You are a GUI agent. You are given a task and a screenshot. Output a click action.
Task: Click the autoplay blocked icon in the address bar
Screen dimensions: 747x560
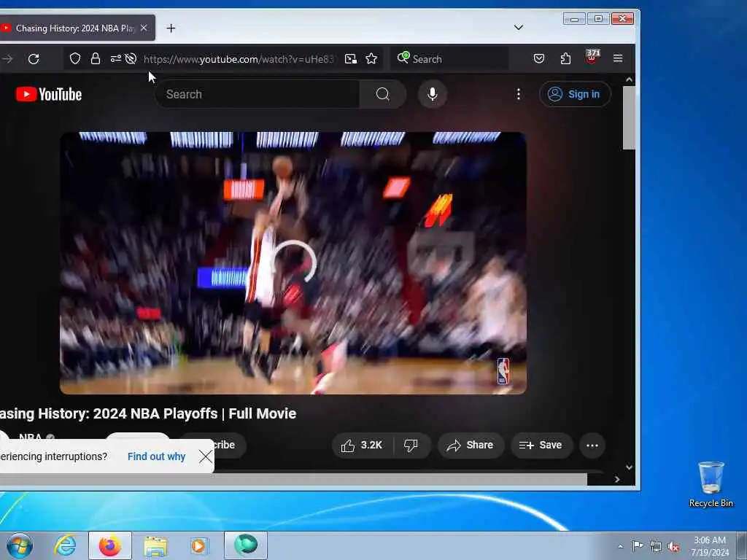coord(131,58)
